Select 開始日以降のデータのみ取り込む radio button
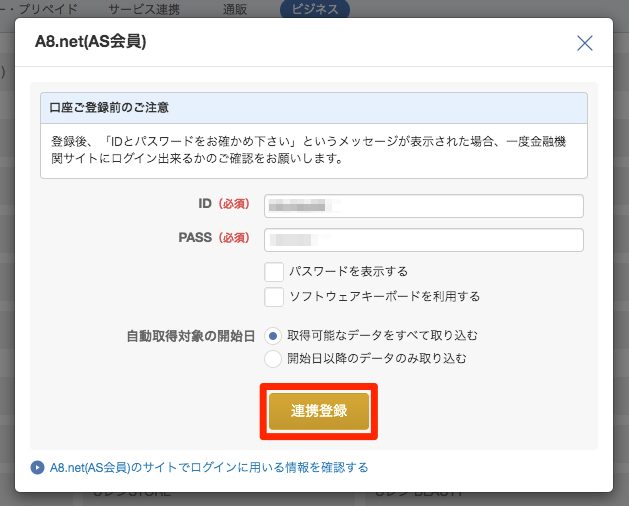The width and height of the screenshot is (629, 506). 273,359
